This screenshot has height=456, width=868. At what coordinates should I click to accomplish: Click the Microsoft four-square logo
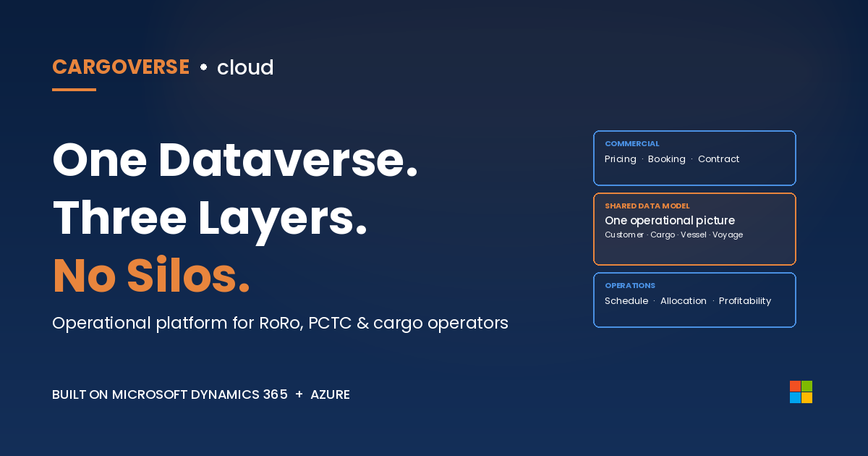[801, 392]
